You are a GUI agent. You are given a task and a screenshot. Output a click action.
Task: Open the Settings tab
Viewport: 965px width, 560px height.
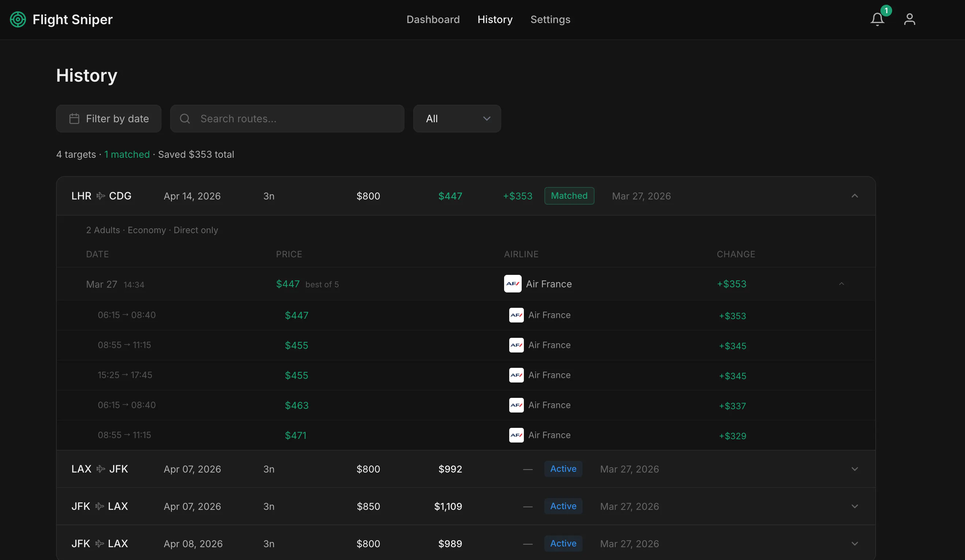[550, 19]
